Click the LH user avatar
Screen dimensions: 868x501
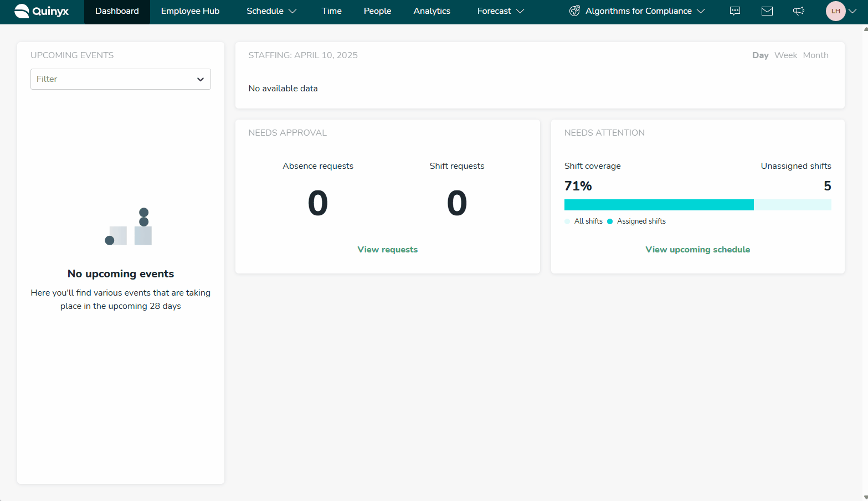835,11
